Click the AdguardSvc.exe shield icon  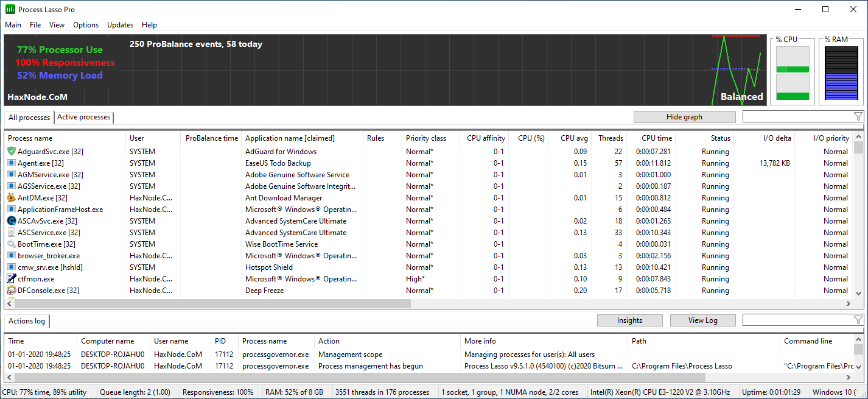12,151
